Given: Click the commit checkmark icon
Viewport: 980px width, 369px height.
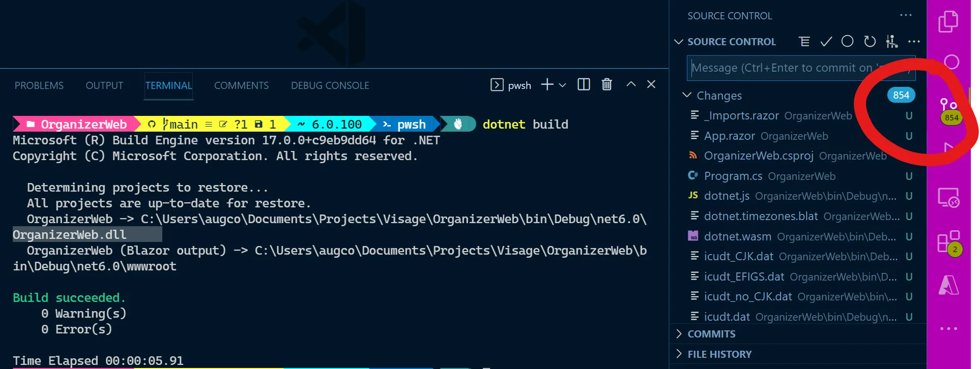Looking at the screenshot, I should [x=826, y=42].
